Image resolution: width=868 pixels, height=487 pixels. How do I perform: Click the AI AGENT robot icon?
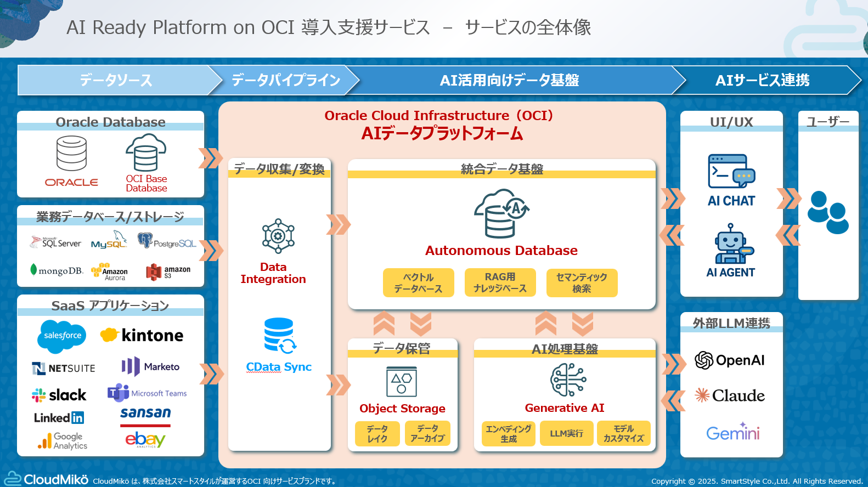coord(731,243)
